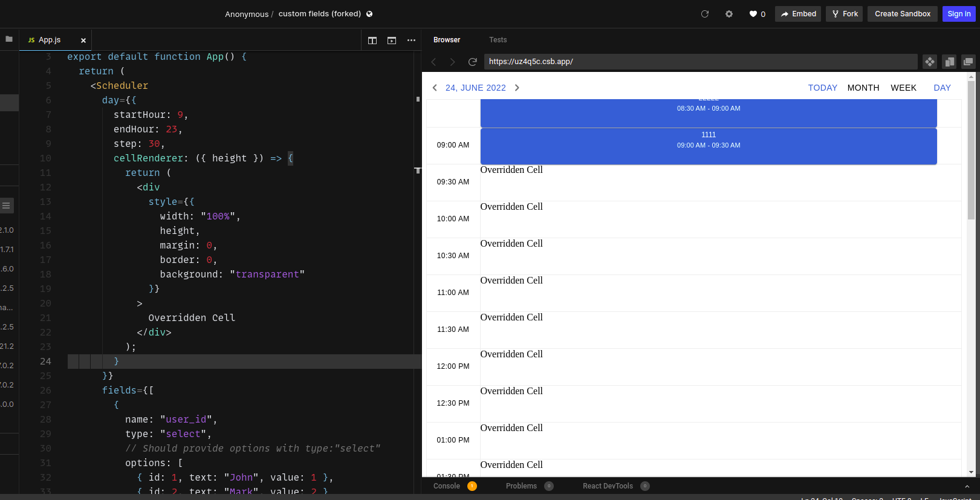
Task: Click the Overridden Cell at 11:00 AM
Action: tap(721, 293)
